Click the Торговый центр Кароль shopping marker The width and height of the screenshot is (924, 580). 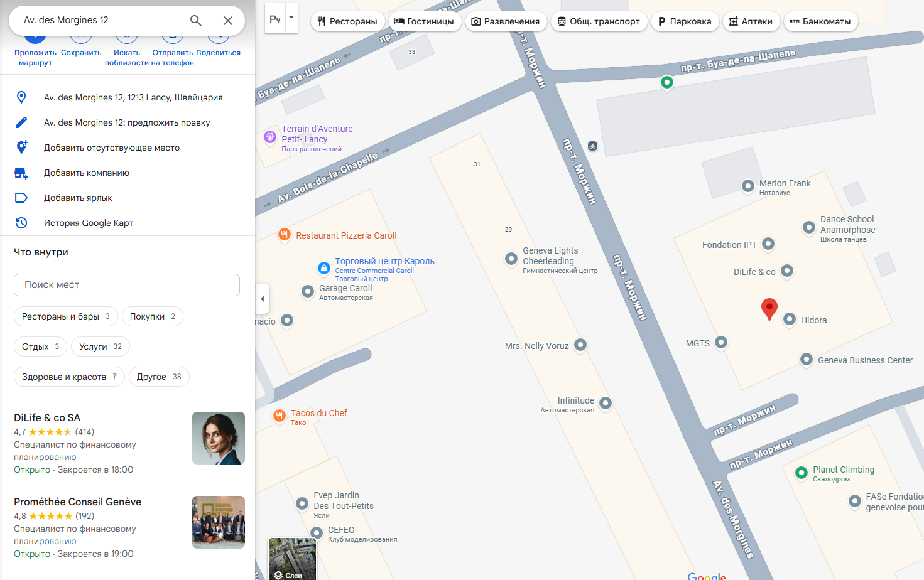point(323,268)
